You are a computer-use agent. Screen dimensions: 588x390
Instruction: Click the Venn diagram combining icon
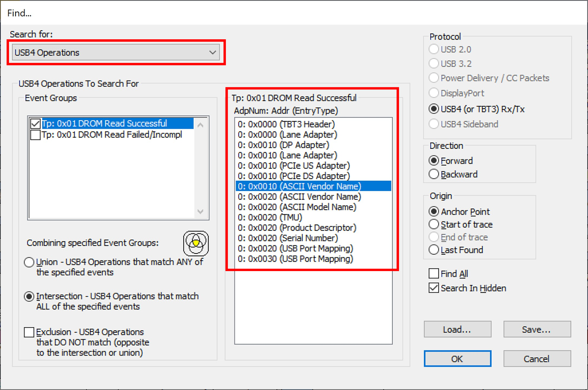(196, 243)
